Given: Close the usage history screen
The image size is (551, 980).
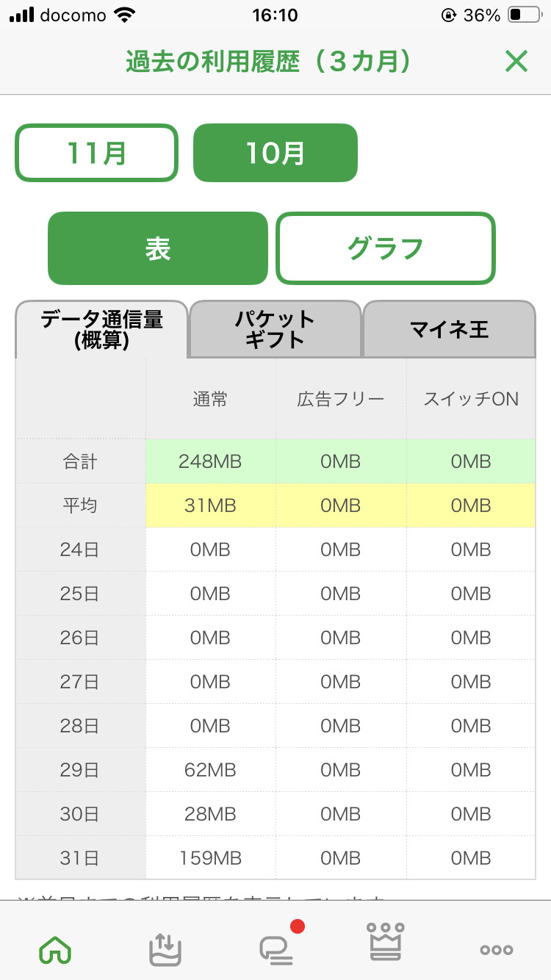Looking at the screenshot, I should coord(516,62).
